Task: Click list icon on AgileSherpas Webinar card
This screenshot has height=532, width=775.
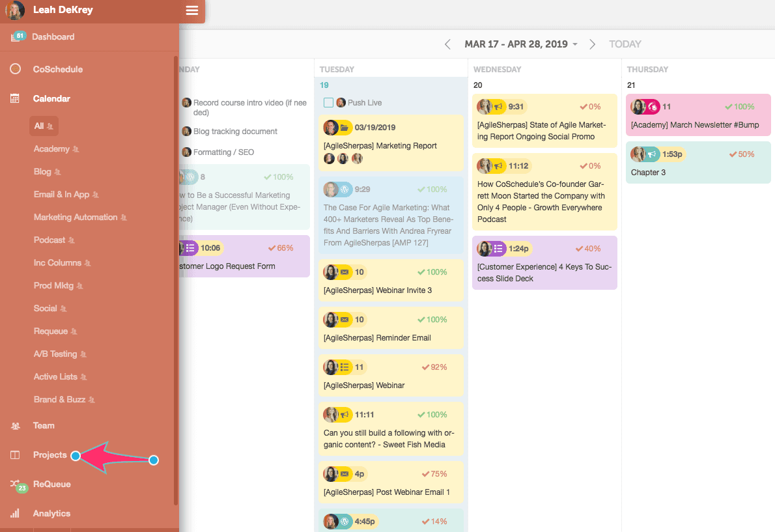Action: click(345, 367)
